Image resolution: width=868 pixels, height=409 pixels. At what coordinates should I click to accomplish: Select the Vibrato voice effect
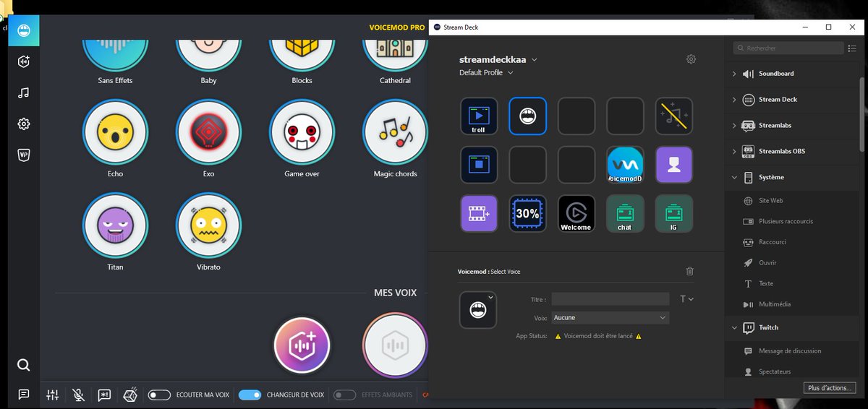click(x=208, y=225)
